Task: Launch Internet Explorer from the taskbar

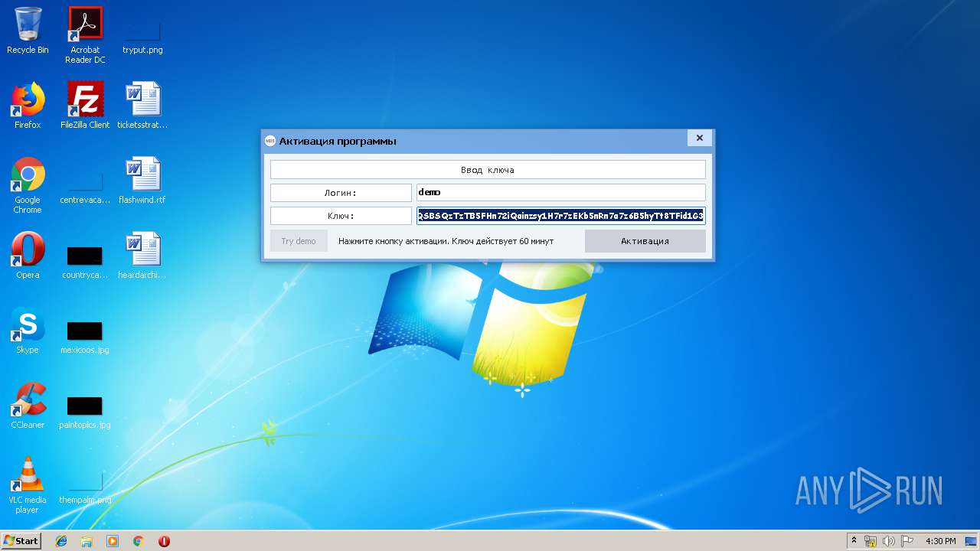Action: pyautogui.click(x=61, y=541)
